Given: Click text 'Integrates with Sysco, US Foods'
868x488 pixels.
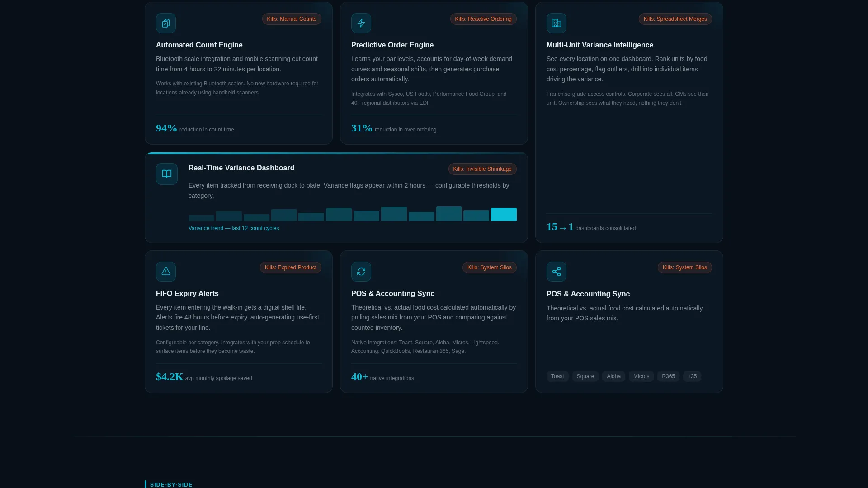Looking at the screenshot, I should click(391, 94).
